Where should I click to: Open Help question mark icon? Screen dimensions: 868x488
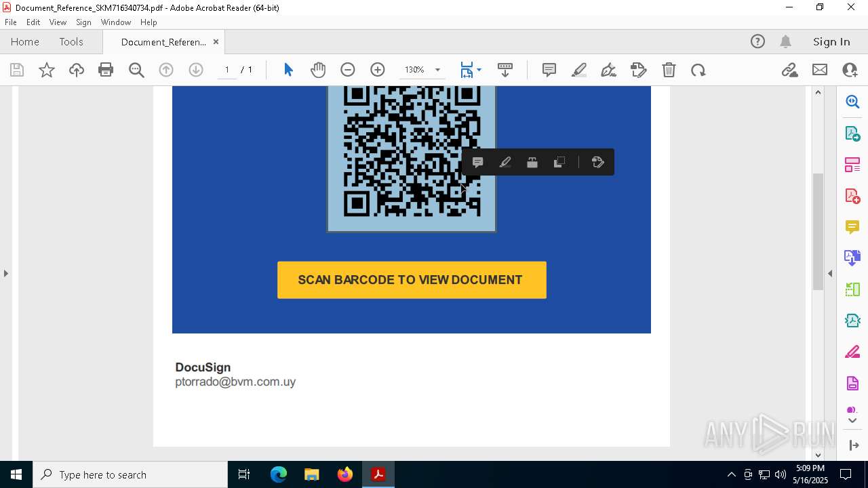click(x=757, y=41)
